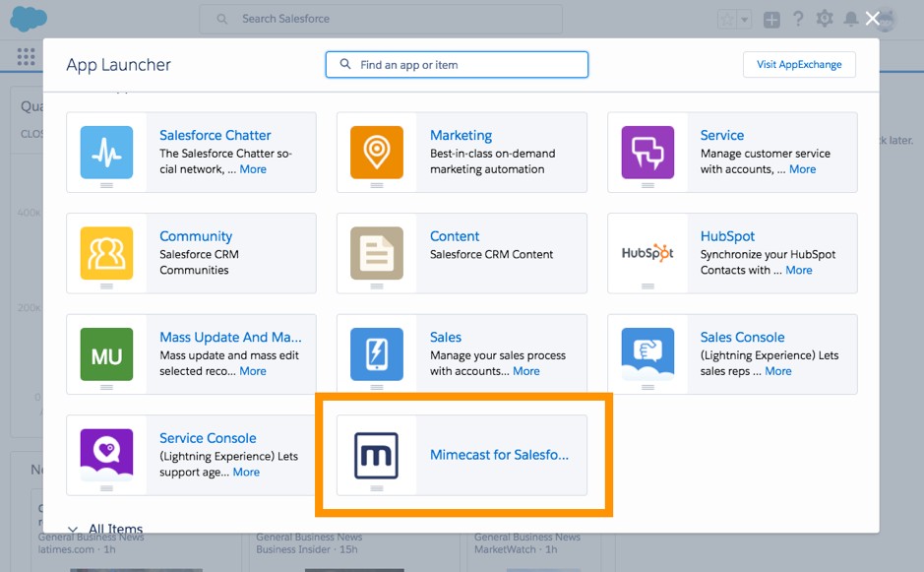The height and width of the screenshot is (572, 924).
Task: Launch the Service Console app icon
Action: tap(107, 455)
